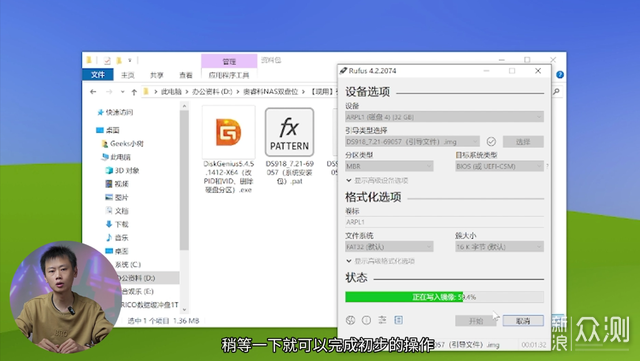Select the (E:) drive in tree
Viewport: 640px width, 361px height.
(137, 292)
